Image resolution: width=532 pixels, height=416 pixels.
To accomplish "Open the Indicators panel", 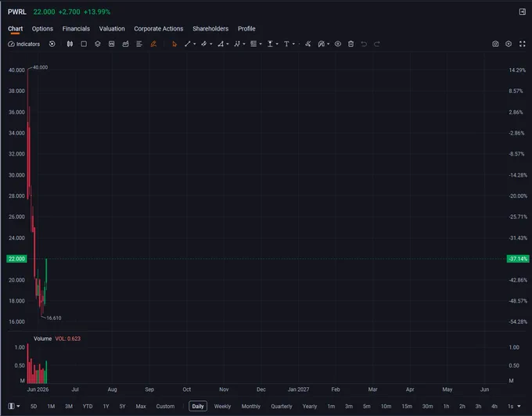I will [x=23, y=44].
